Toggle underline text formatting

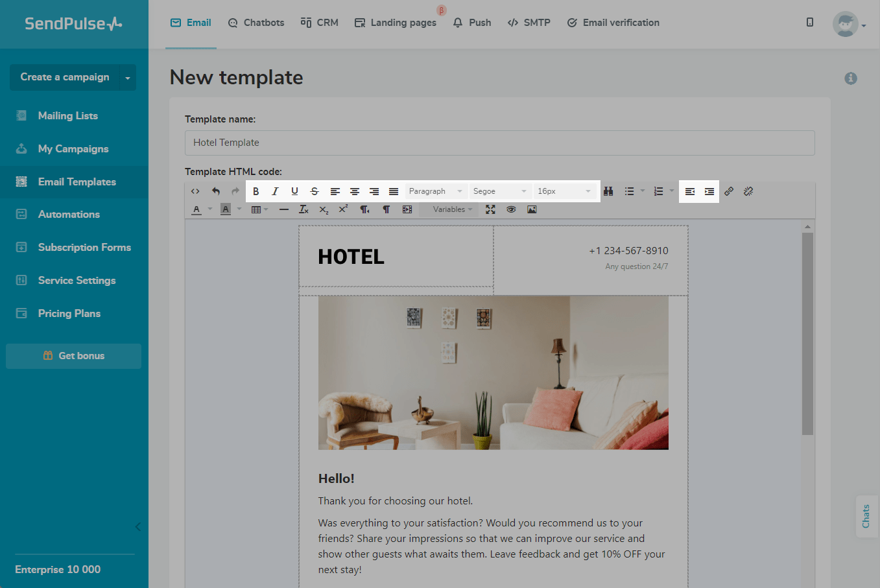[294, 191]
